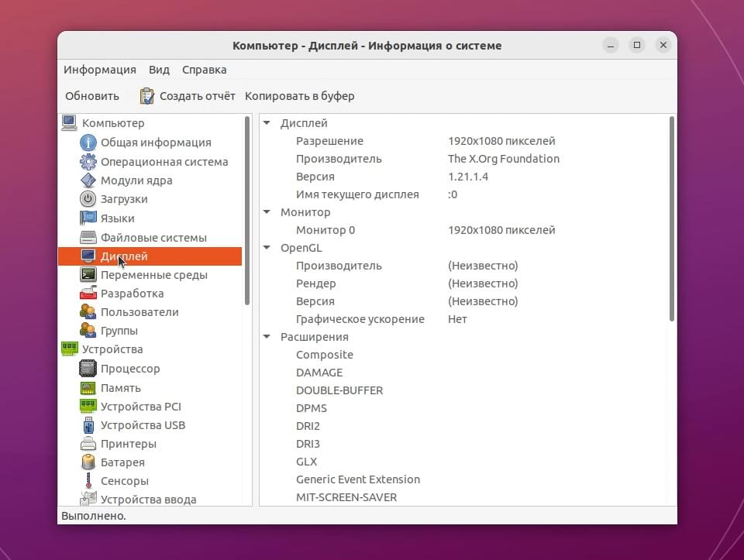Open the Информация menu

(100, 70)
